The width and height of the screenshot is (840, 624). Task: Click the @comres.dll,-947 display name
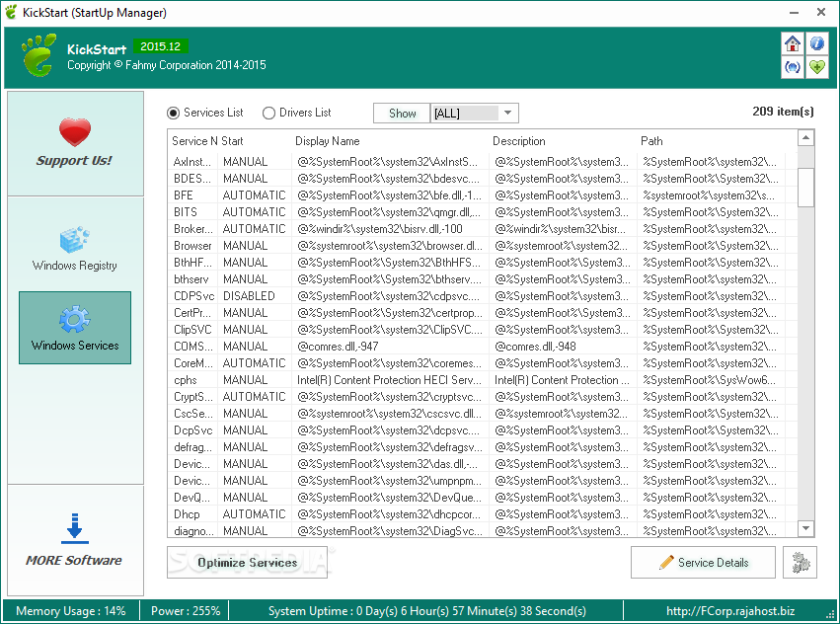point(338,347)
